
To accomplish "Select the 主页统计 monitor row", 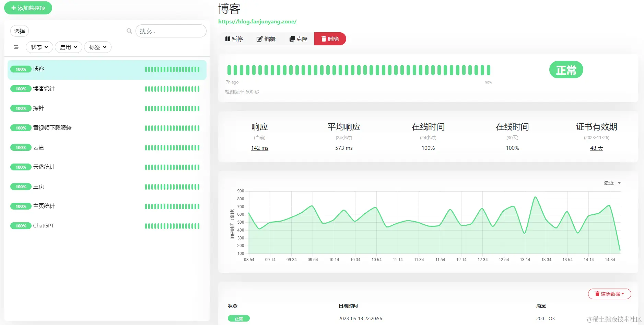I will [x=107, y=206].
